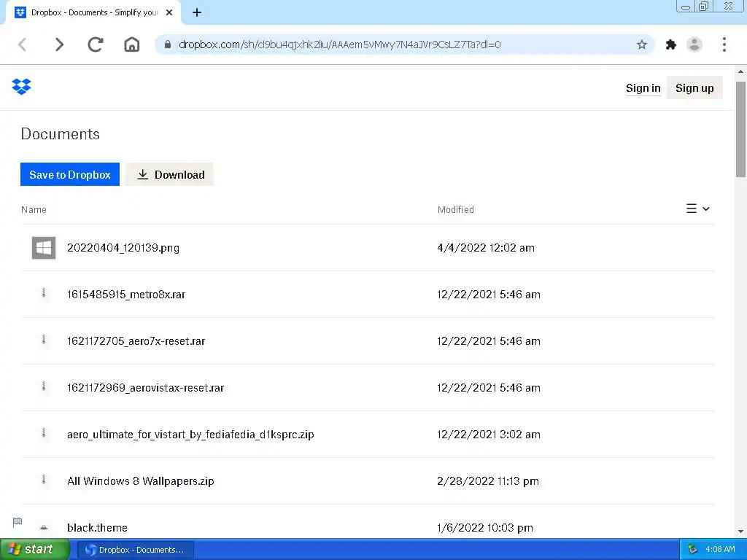The image size is (747, 560).
Task: Open the file 1621172969_aerovistax-reset.rar
Action: point(146,388)
